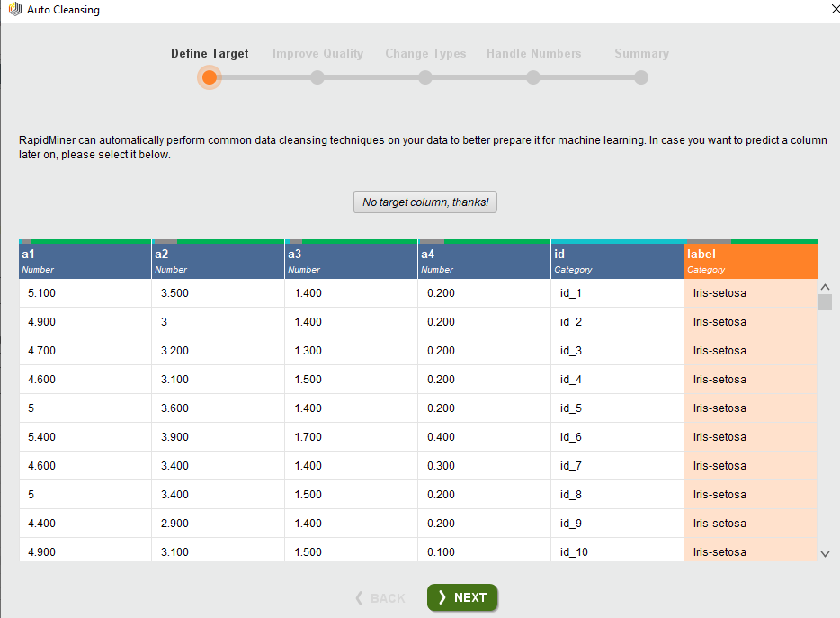
Task: Click cell id_8 in id column
Action: click(x=617, y=494)
